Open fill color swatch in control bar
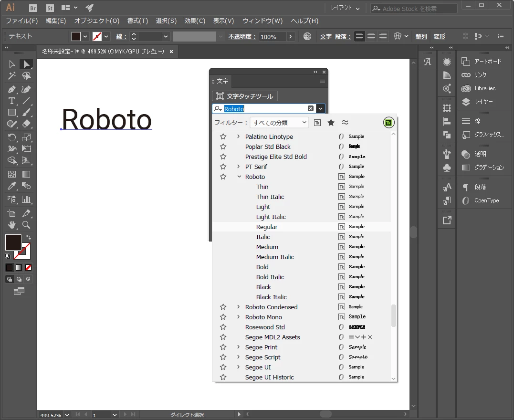The height and width of the screenshot is (420, 514). point(76,36)
